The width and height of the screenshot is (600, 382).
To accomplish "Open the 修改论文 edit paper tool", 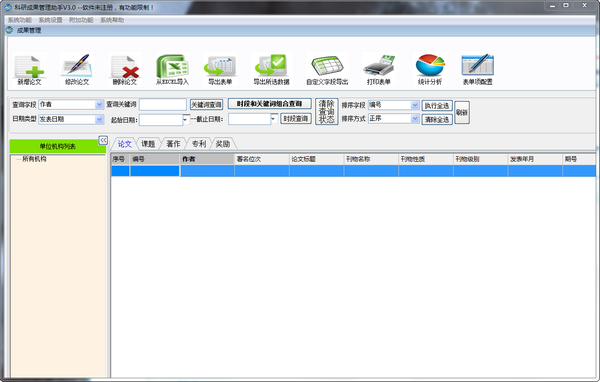I will [x=77, y=70].
